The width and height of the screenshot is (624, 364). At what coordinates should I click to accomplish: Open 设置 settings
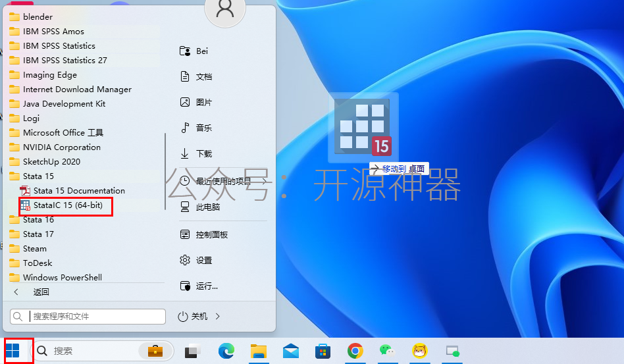[195, 261]
